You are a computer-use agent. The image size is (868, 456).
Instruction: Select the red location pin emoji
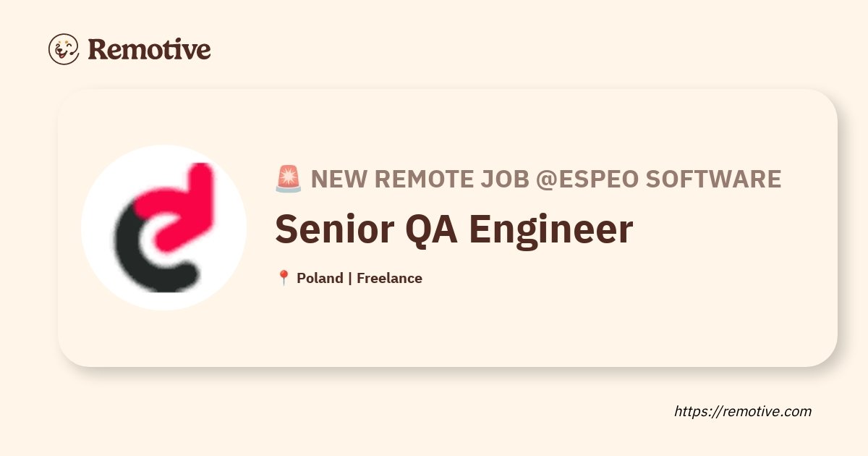(x=284, y=278)
